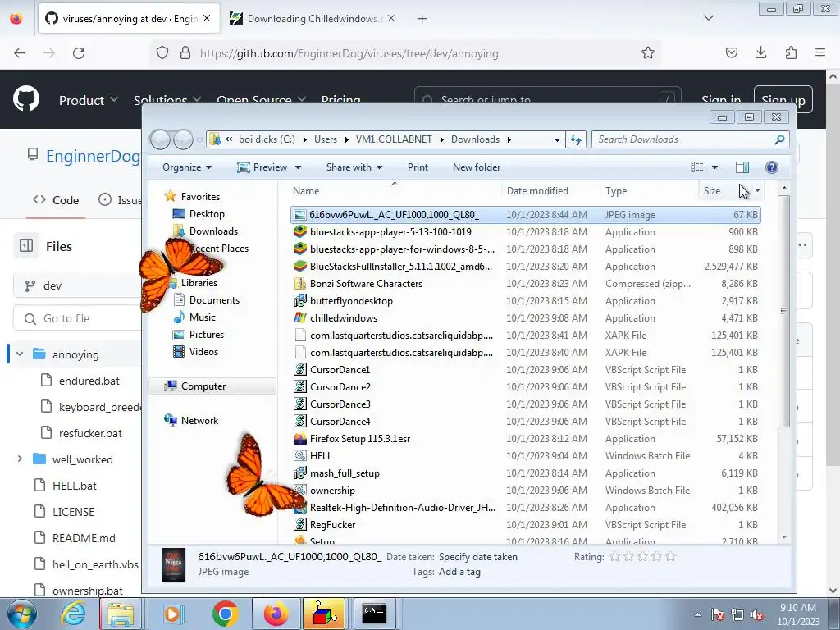
Task: Collapse the annoying folder in GitHub tree
Action: (20, 354)
